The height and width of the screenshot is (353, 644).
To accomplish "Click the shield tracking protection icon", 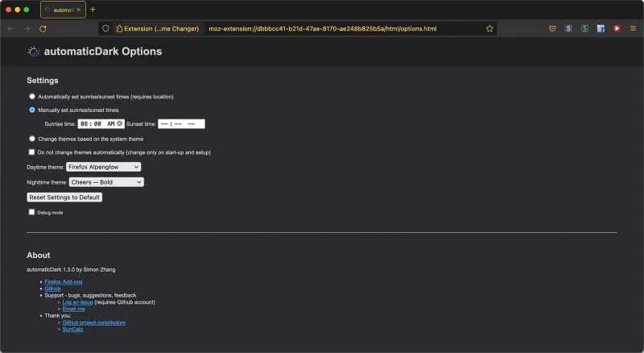I will (105, 28).
